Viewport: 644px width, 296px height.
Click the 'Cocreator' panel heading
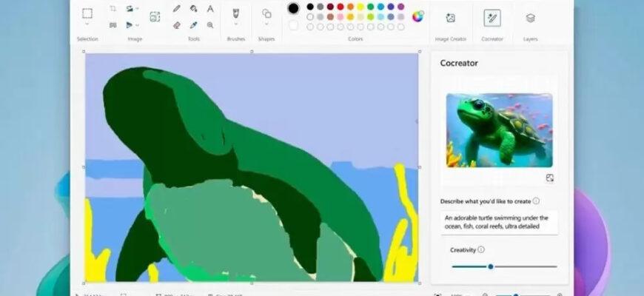click(459, 63)
